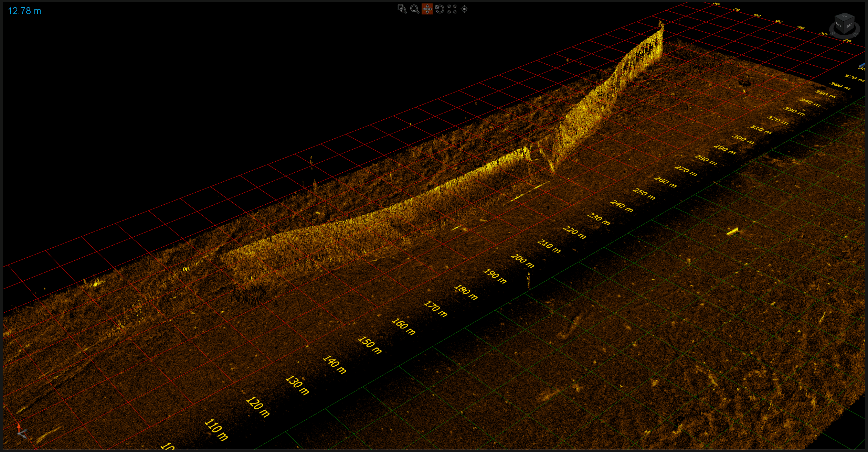The height and width of the screenshot is (452, 868).
Task: Select the magnifier zoom tool
Action: tap(415, 9)
